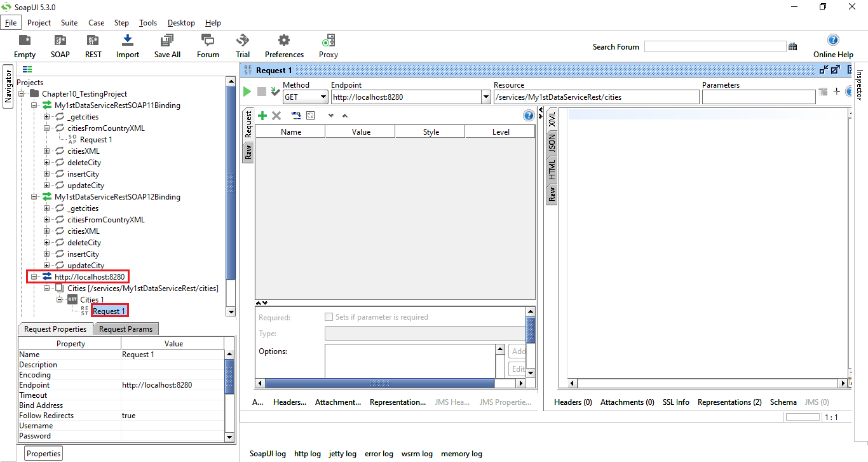Open Representations (2) response tab
Viewport: 868px width, 462px height.
pyautogui.click(x=729, y=402)
